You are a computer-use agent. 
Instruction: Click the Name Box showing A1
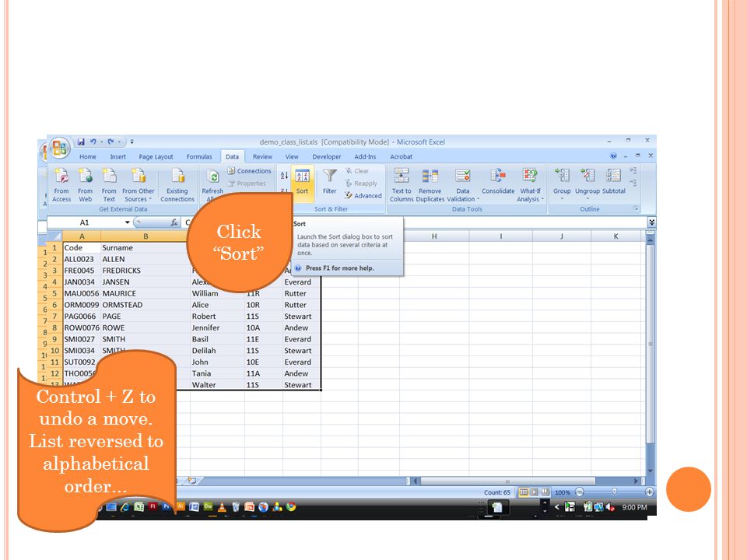(x=84, y=222)
